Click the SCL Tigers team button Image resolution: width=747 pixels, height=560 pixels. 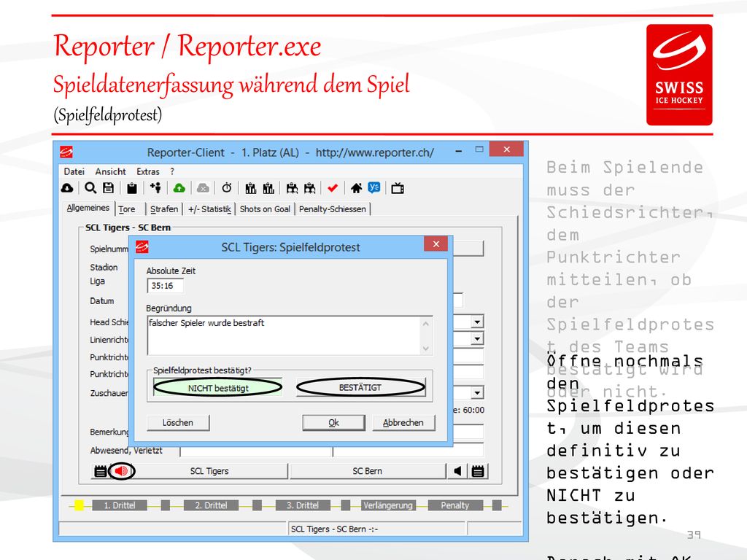pyautogui.click(x=209, y=471)
